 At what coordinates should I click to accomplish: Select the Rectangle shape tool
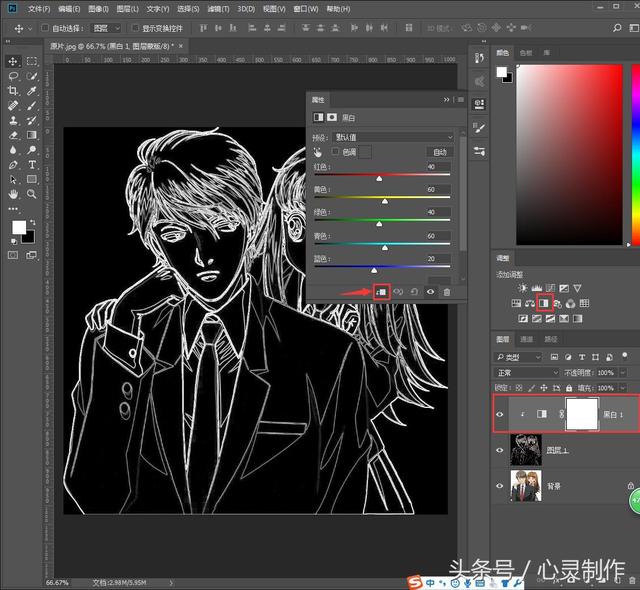pos(32,179)
